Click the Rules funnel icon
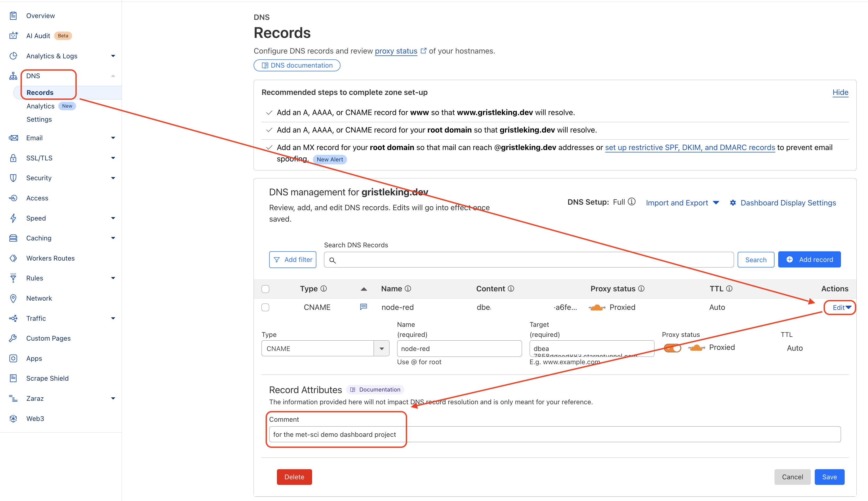The image size is (868, 501). pos(13,278)
